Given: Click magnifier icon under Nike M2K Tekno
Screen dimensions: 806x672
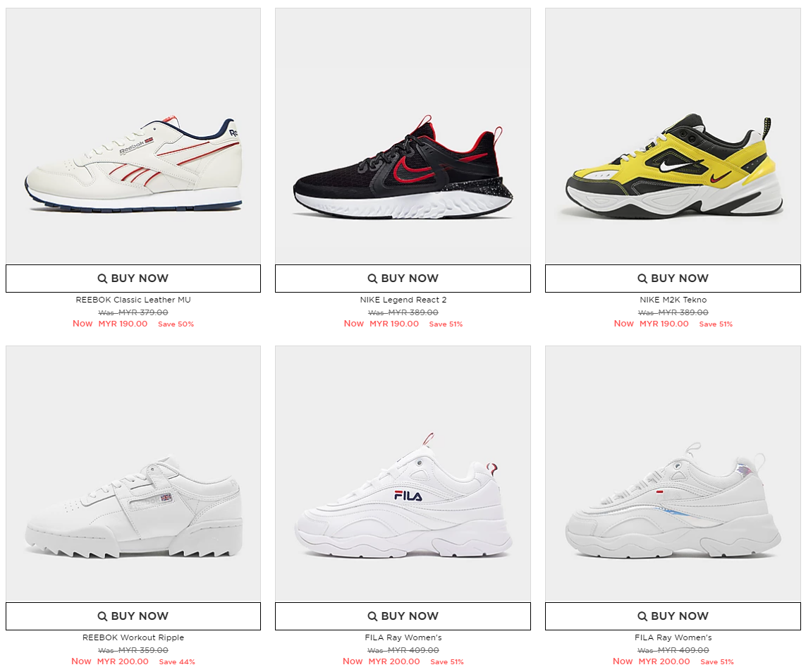Looking at the screenshot, I should tap(642, 278).
